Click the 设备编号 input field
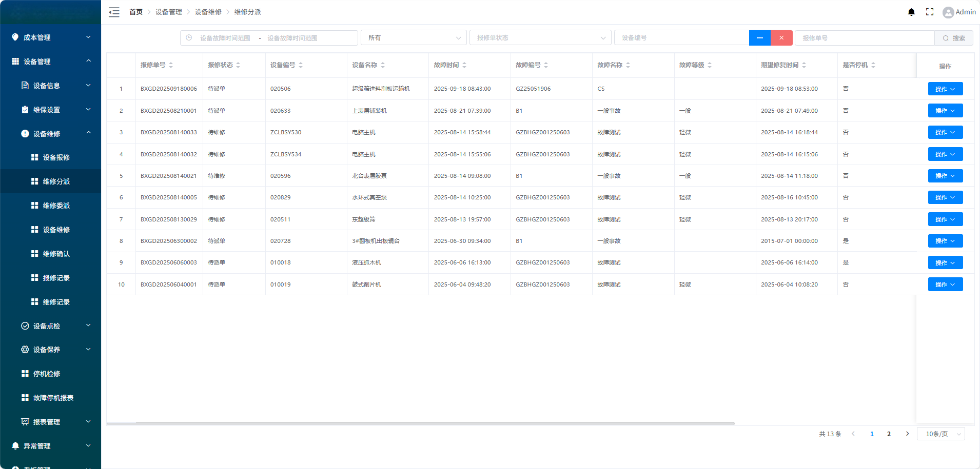980x469 pixels. [x=681, y=38]
